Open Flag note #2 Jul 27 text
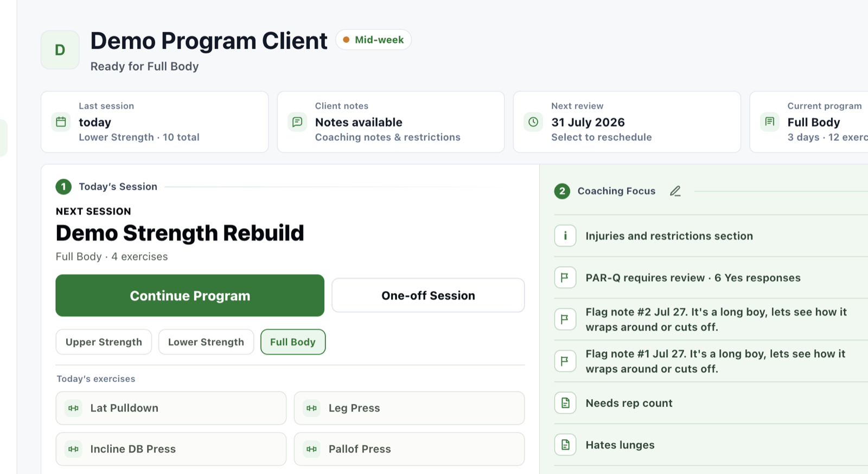The image size is (868, 474). point(716,319)
